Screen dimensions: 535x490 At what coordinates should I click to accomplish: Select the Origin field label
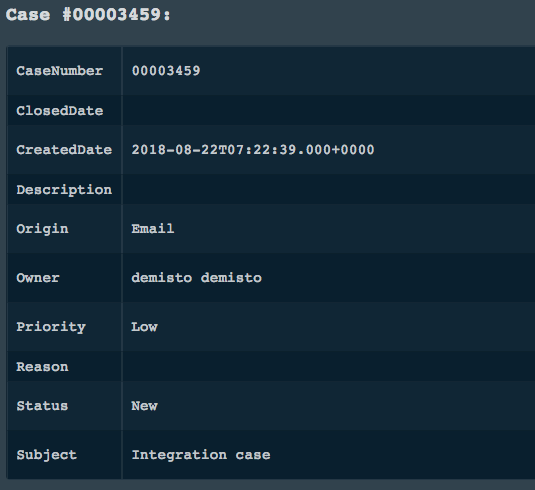[42, 229]
